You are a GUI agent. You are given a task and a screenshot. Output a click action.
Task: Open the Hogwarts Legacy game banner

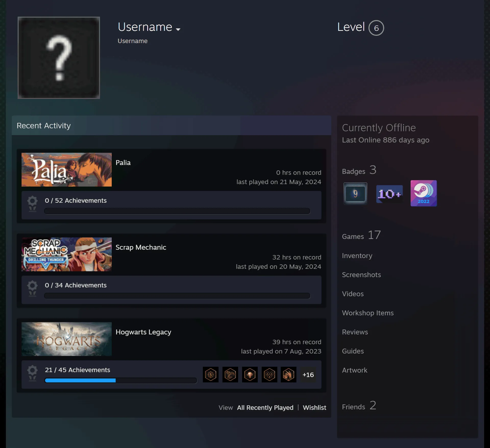tap(67, 339)
